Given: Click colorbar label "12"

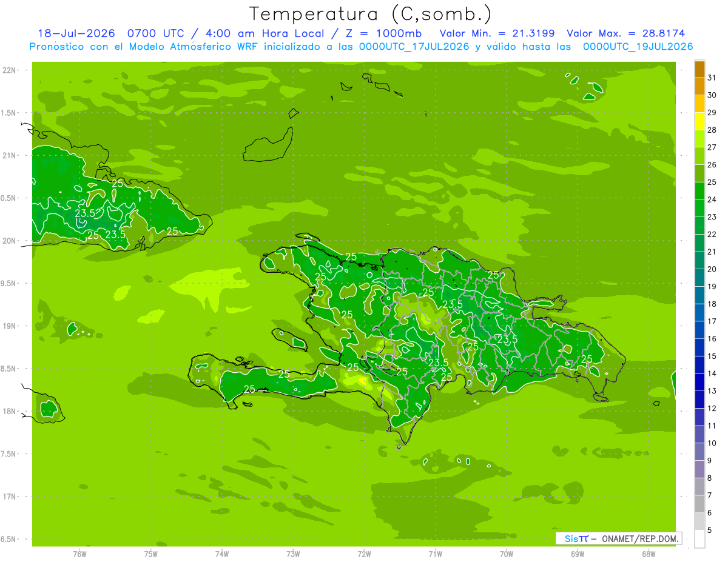Looking at the screenshot, I should point(712,409).
